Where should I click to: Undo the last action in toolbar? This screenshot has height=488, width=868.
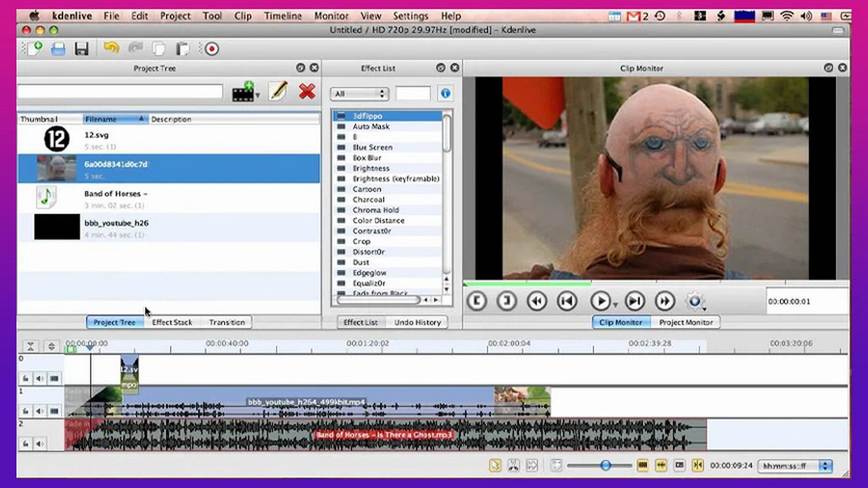click(x=111, y=49)
